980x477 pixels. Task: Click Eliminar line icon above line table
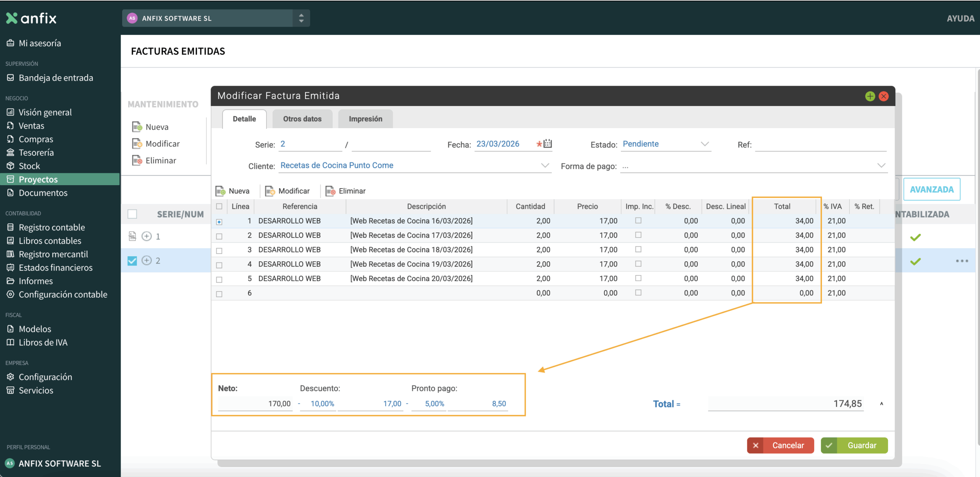coord(330,191)
